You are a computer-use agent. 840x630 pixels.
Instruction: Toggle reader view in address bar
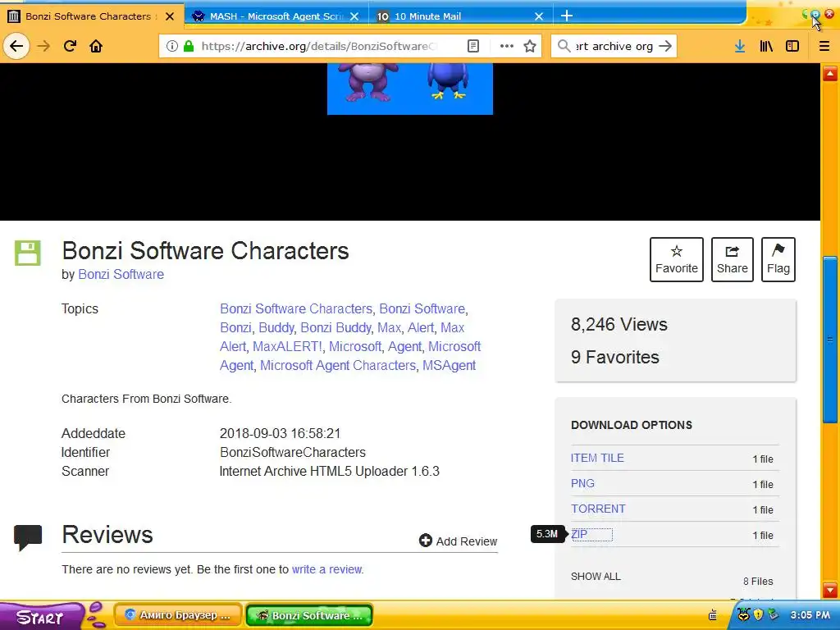473,46
